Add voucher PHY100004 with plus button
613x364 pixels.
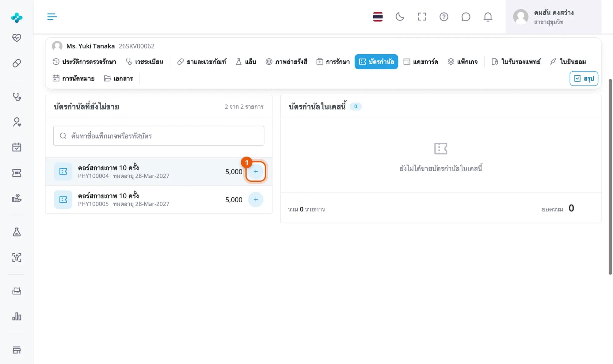pyautogui.click(x=256, y=172)
